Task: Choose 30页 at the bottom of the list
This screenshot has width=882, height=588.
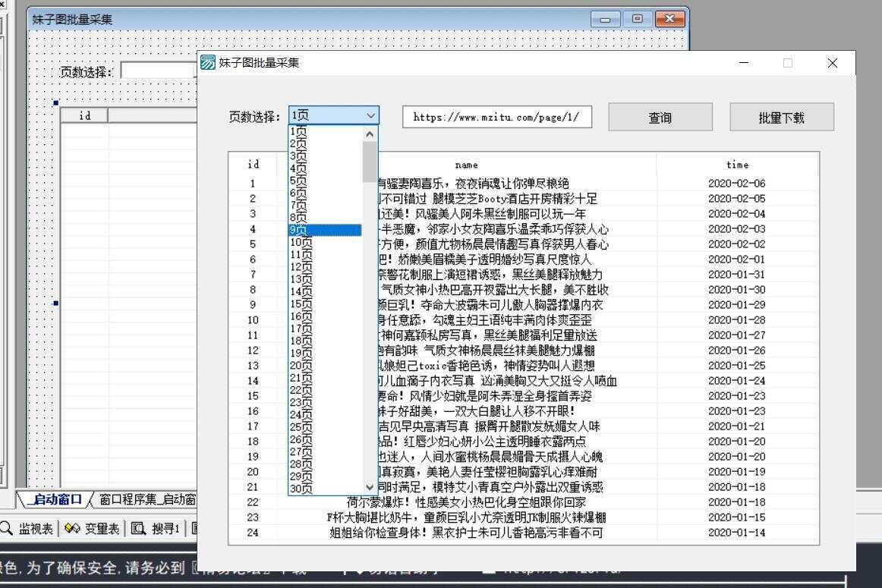Action: coord(301,488)
